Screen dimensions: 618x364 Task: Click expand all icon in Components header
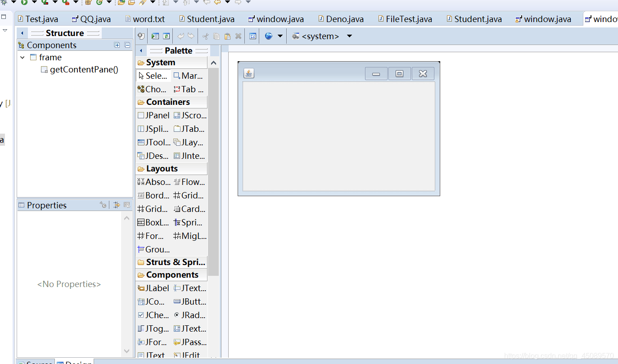point(117,45)
